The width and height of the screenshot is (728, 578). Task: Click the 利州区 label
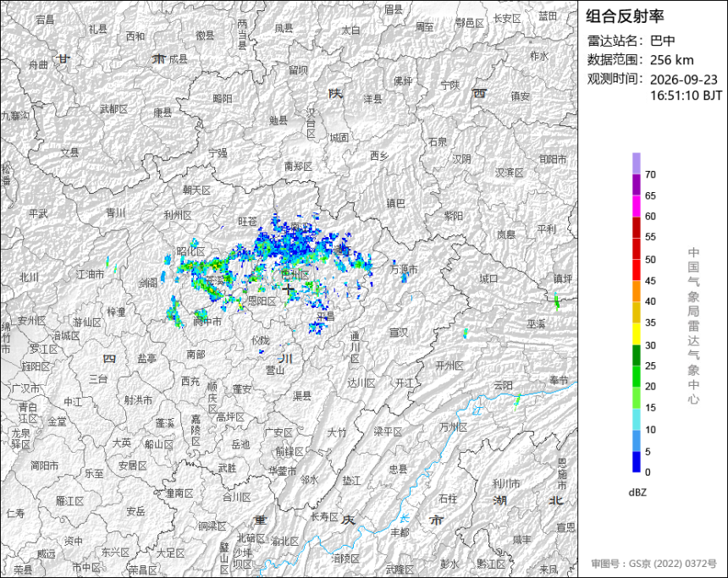tap(178, 216)
